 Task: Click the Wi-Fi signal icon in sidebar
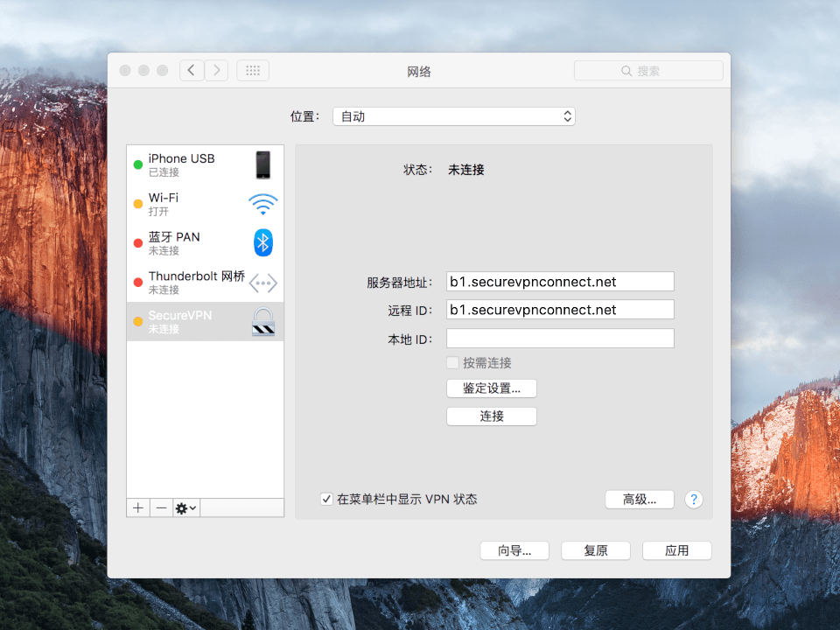(x=262, y=204)
